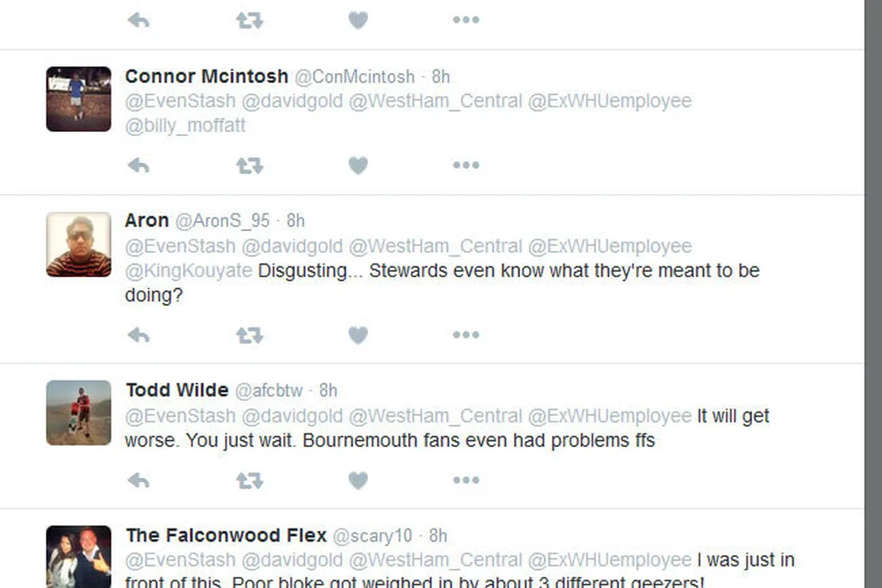882x588 pixels.
Task: Retweet the topmost partially visible tweet
Action: (249, 20)
